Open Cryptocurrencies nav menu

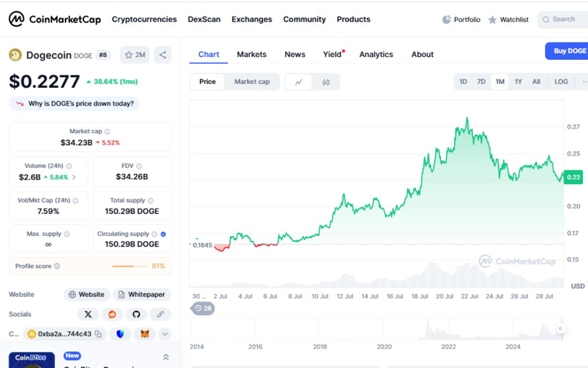click(144, 19)
